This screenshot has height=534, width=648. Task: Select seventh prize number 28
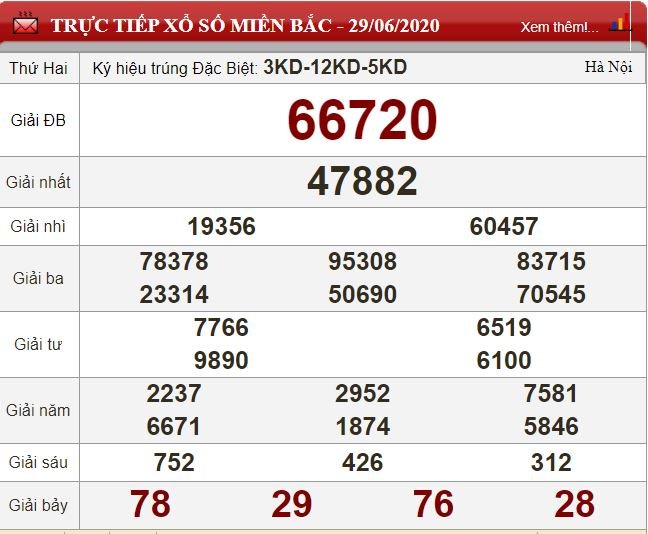pos(574,504)
